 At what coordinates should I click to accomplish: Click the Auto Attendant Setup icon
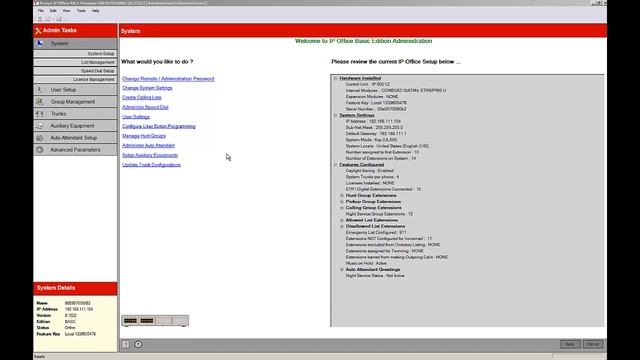[40, 138]
